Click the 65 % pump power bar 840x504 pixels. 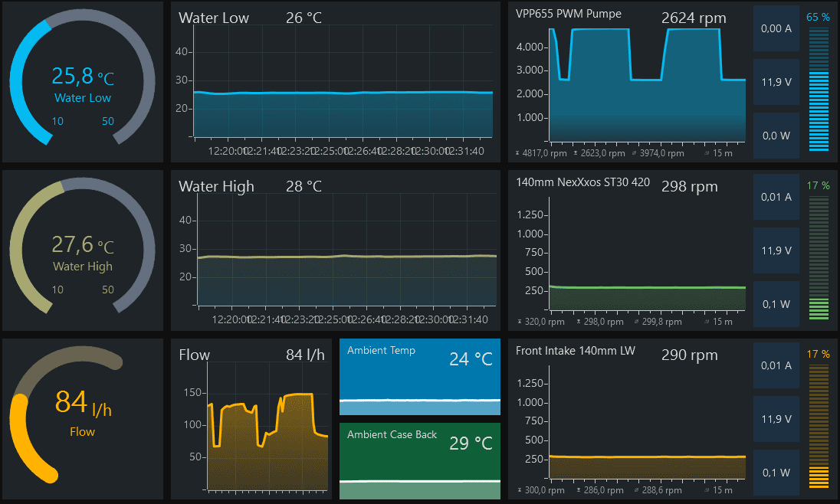pyautogui.click(x=819, y=90)
